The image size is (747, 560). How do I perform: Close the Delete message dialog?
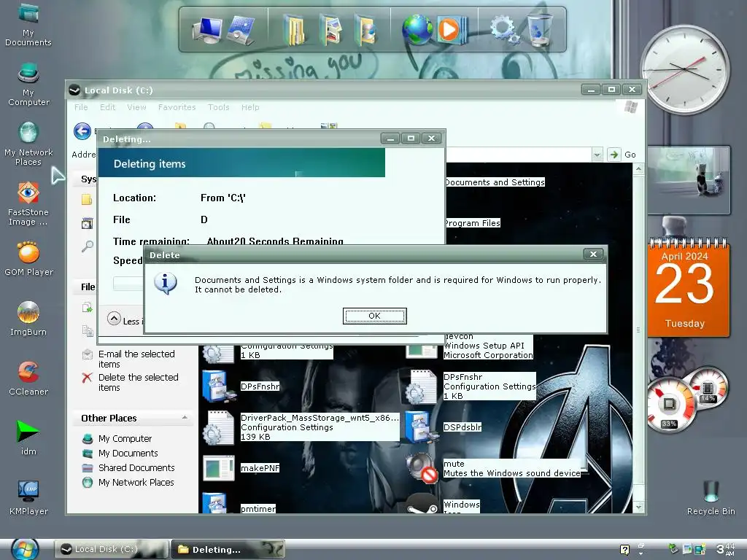click(593, 254)
